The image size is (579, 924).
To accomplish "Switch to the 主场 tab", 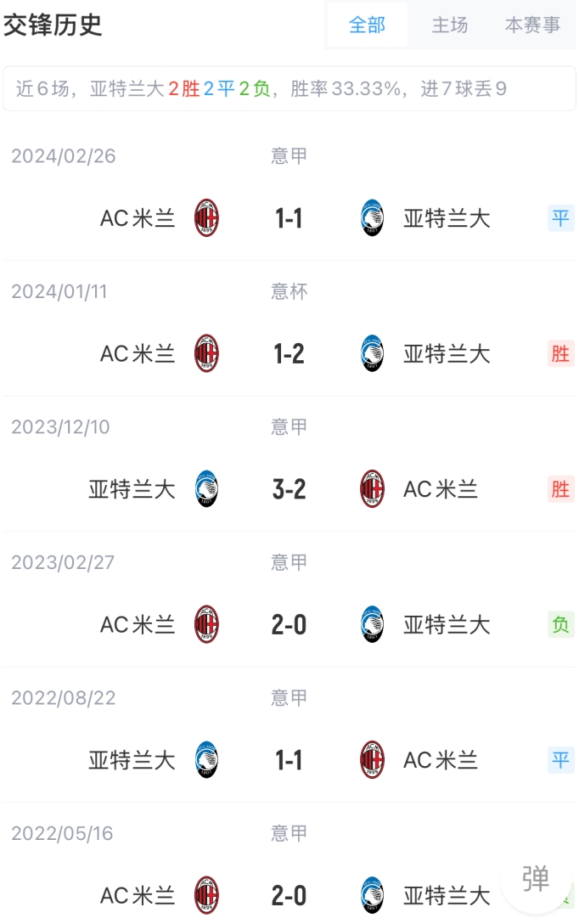I will 449,25.
